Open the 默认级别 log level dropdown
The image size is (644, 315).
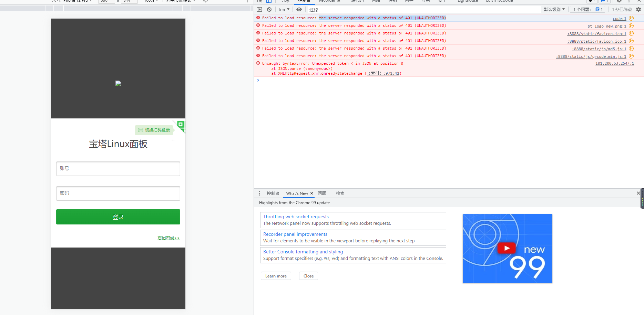[x=554, y=10]
